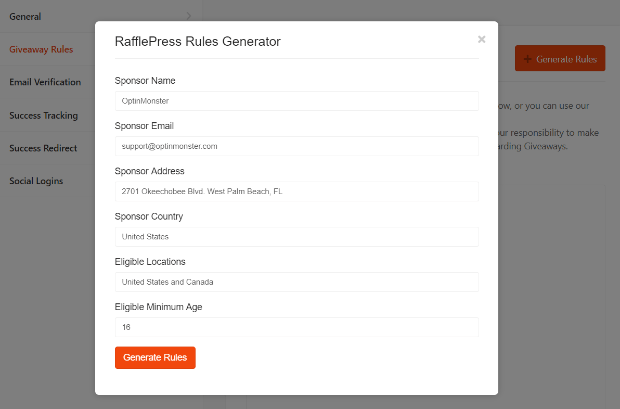Expand the General tab chevron arrow
Screen dimensions: 620x409
pyautogui.click(x=189, y=16)
